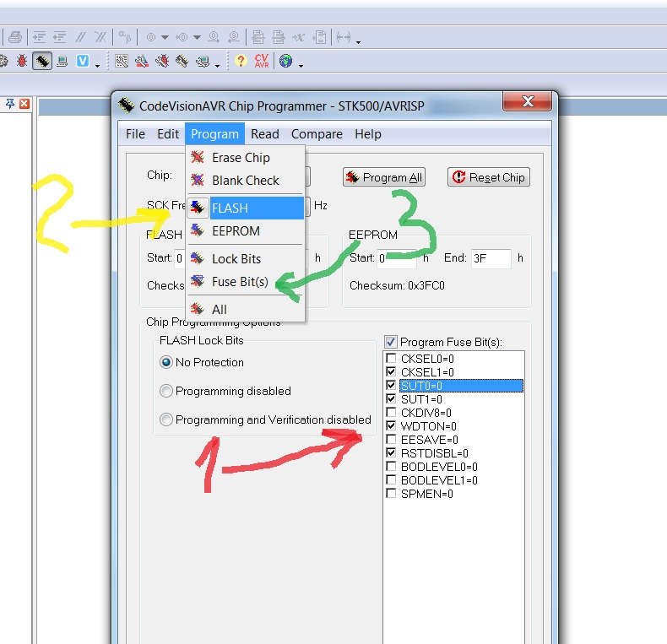
Task: Click the jump-to-bookmark arrow-circle icon
Action: coord(182,37)
